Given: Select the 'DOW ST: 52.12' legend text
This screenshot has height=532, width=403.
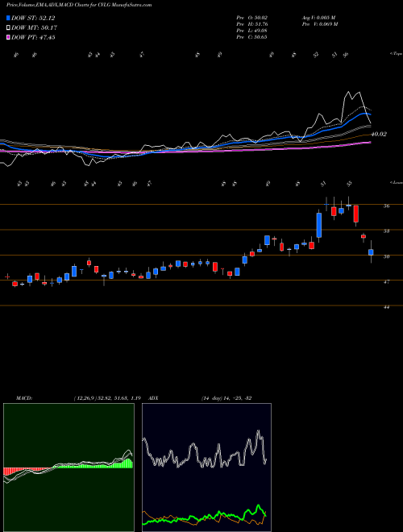Looking at the screenshot, I should (x=33, y=18).
